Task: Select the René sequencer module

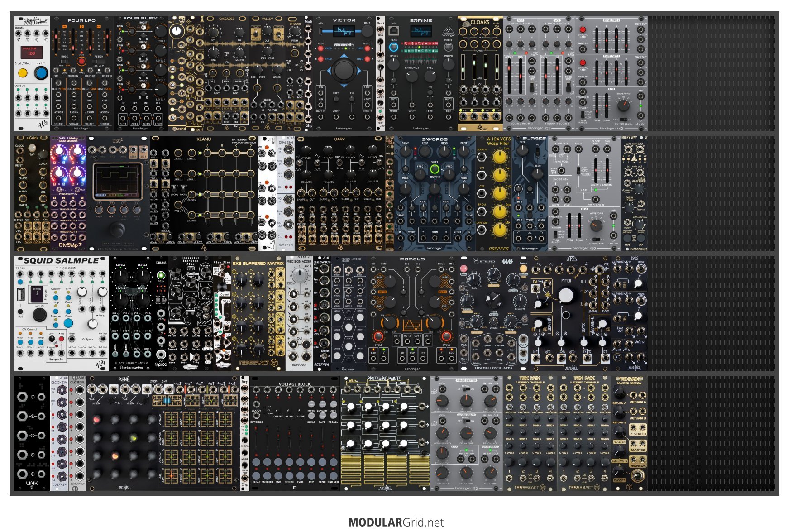Action: 163,433
